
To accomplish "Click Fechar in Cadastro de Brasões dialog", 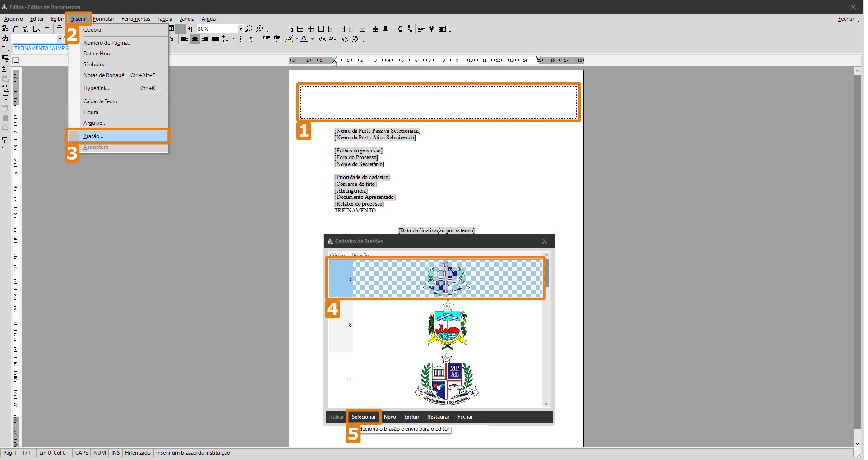I will (x=465, y=417).
